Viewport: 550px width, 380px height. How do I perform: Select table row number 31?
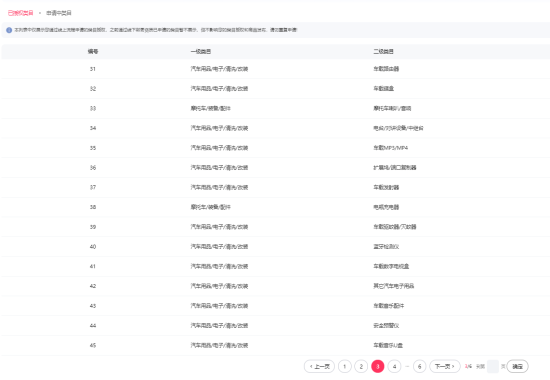pyautogui.click(x=276, y=69)
